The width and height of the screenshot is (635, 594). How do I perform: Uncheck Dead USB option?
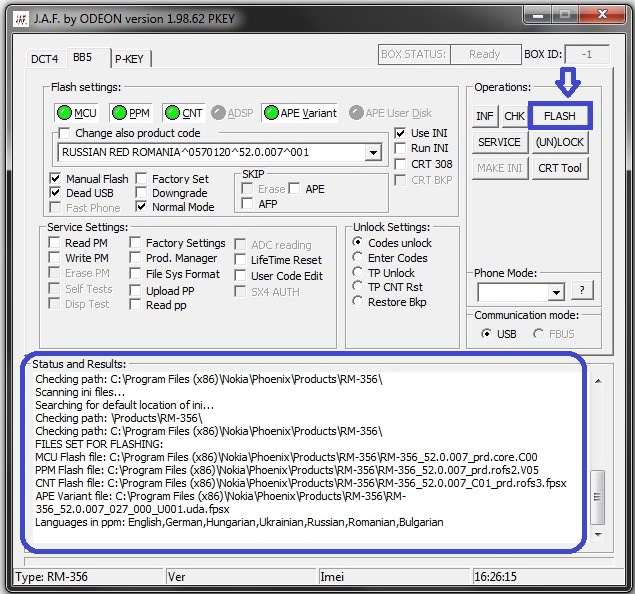click(x=55, y=193)
